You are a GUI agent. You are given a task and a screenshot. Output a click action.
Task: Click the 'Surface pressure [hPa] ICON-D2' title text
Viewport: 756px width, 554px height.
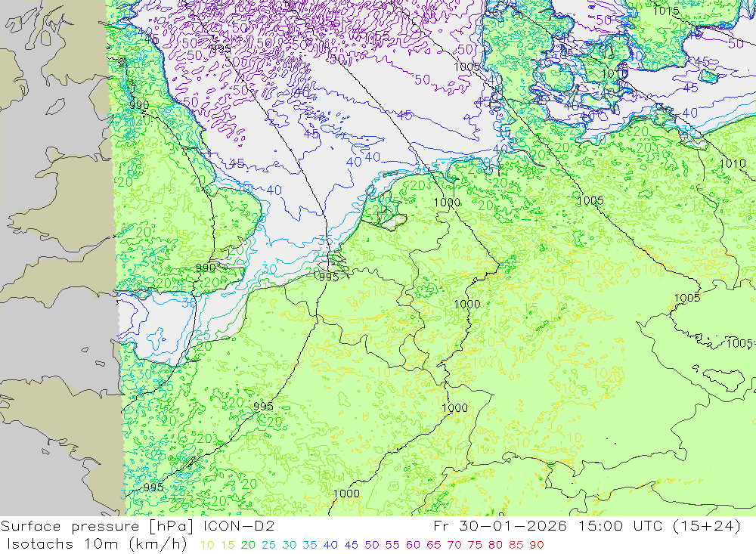(138, 526)
